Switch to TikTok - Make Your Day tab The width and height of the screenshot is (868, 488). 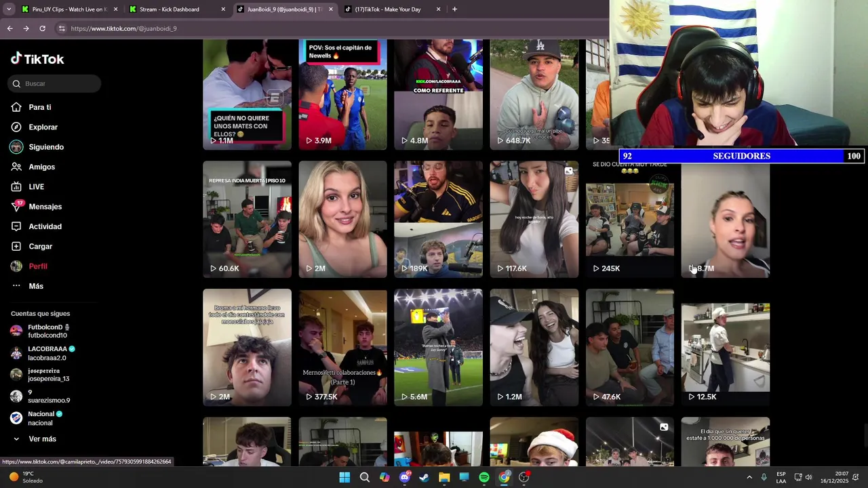pos(392,9)
